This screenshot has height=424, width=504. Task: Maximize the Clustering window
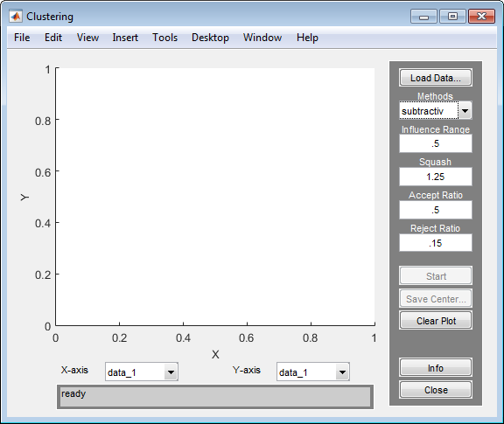[452, 17]
